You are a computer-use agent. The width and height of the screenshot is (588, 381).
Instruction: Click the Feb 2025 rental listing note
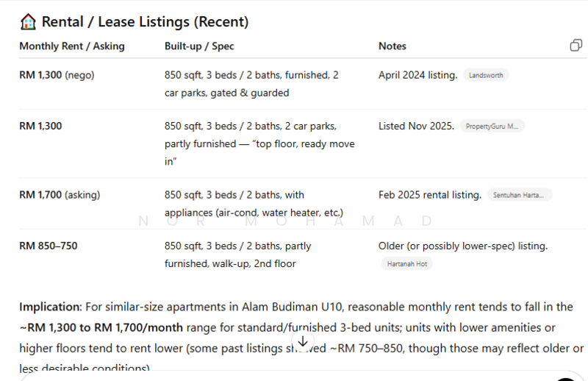click(429, 195)
